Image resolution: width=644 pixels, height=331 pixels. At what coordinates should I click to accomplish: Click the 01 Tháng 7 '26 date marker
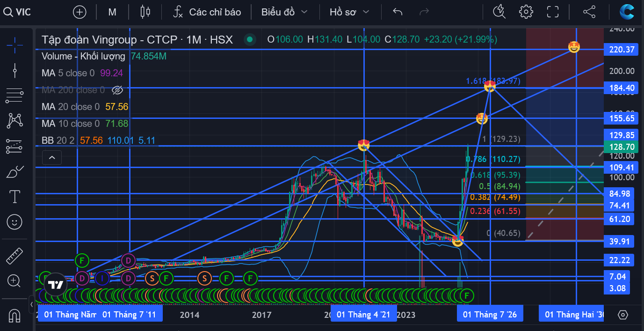click(490, 314)
